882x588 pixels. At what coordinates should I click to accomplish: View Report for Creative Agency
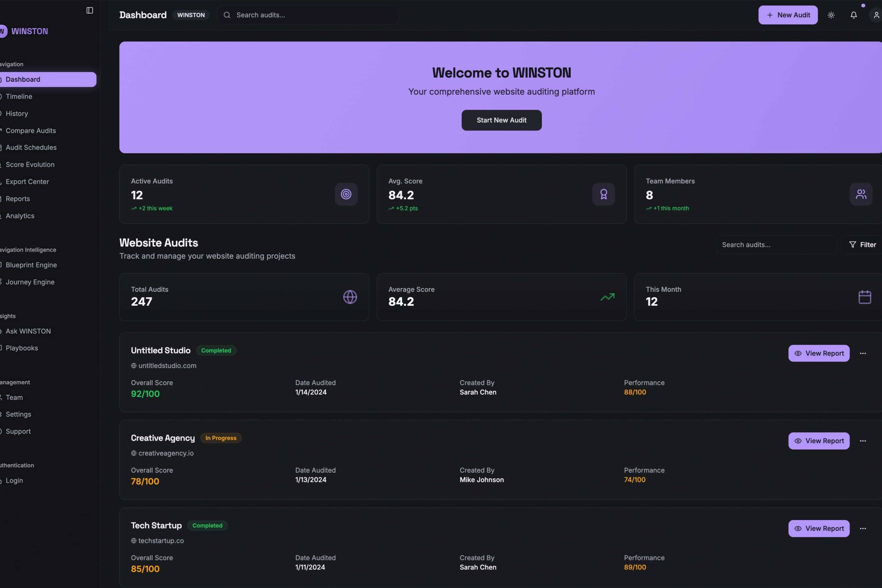[818, 441]
